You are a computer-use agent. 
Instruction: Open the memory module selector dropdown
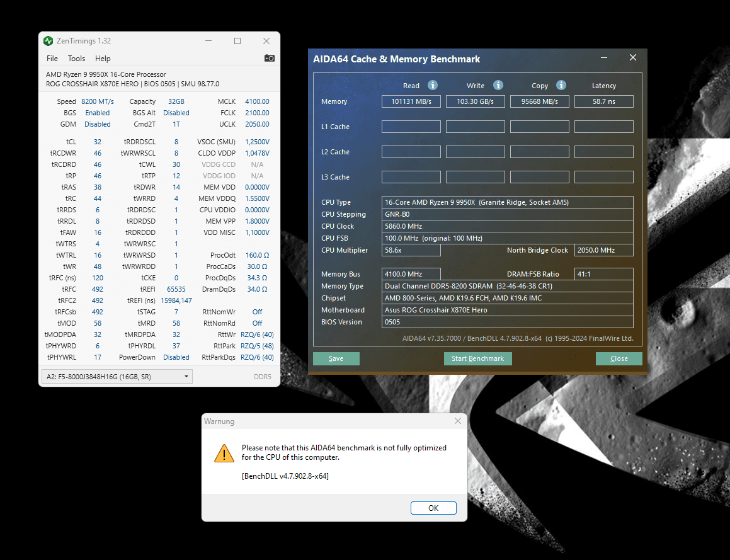click(117, 377)
